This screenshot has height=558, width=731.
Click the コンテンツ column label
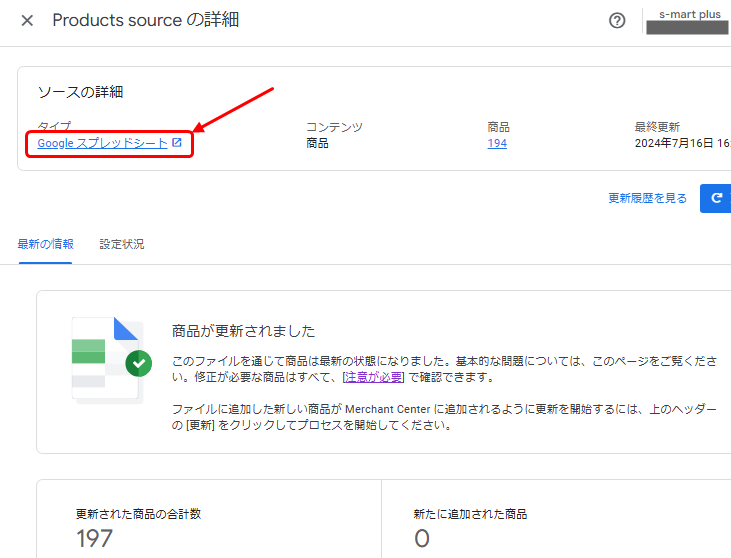click(x=334, y=127)
